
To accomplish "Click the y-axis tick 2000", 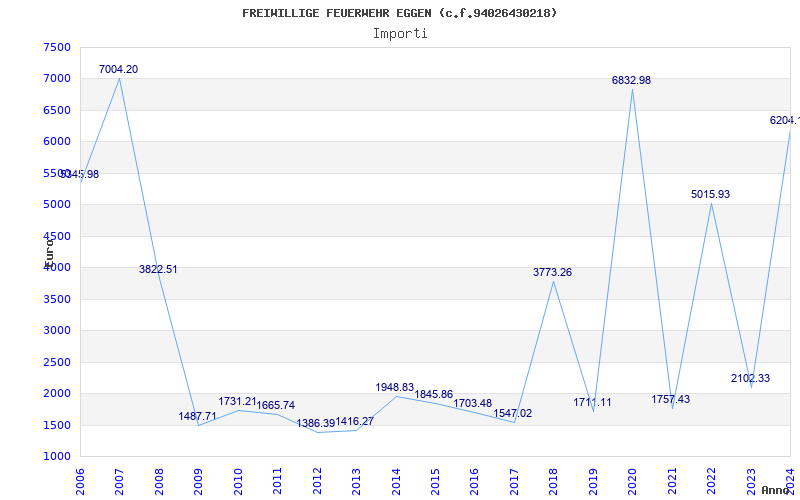I will click(57, 393).
